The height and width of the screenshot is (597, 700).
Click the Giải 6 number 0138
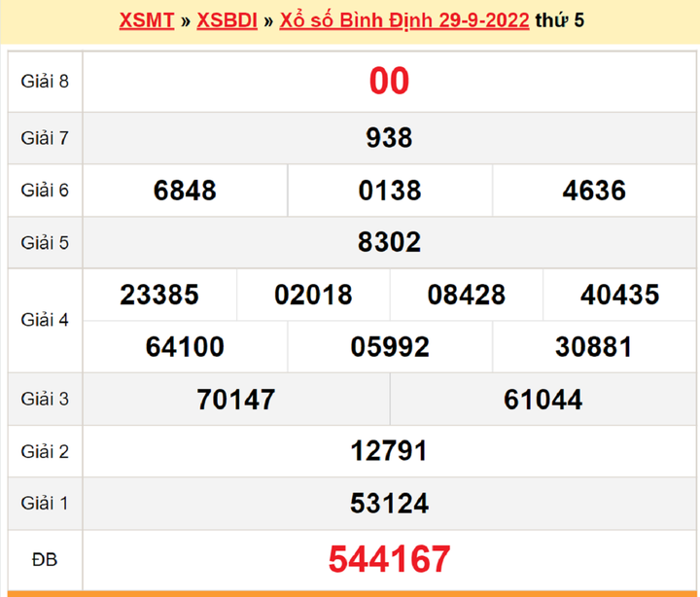pyautogui.click(x=390, y=190)
